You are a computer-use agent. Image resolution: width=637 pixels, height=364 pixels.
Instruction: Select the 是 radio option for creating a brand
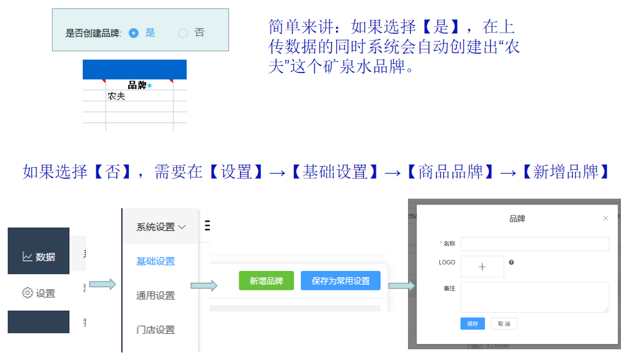pyautogui.click(x=133, y=33)
